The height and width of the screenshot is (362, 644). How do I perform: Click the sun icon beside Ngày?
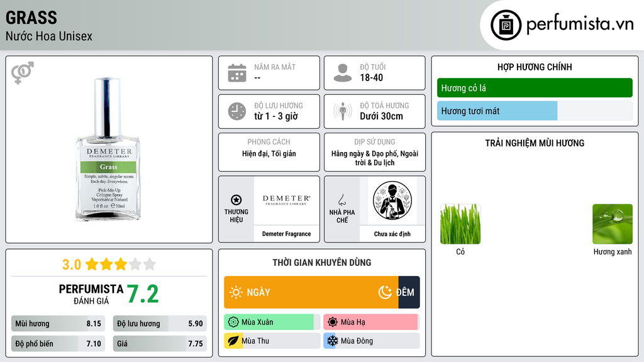tap(236, 292)
